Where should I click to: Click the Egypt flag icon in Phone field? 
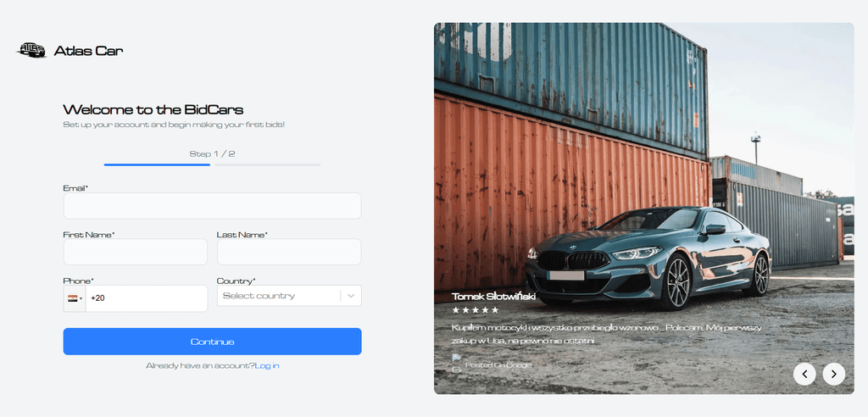[x=73, y=298]
